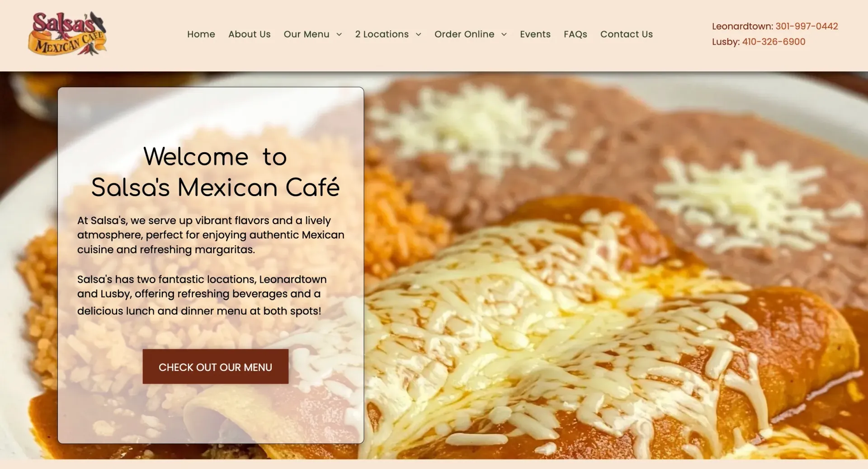This screenshot has width=868, height=469.
Task: Visit the Events page
Action: (535, 34)
